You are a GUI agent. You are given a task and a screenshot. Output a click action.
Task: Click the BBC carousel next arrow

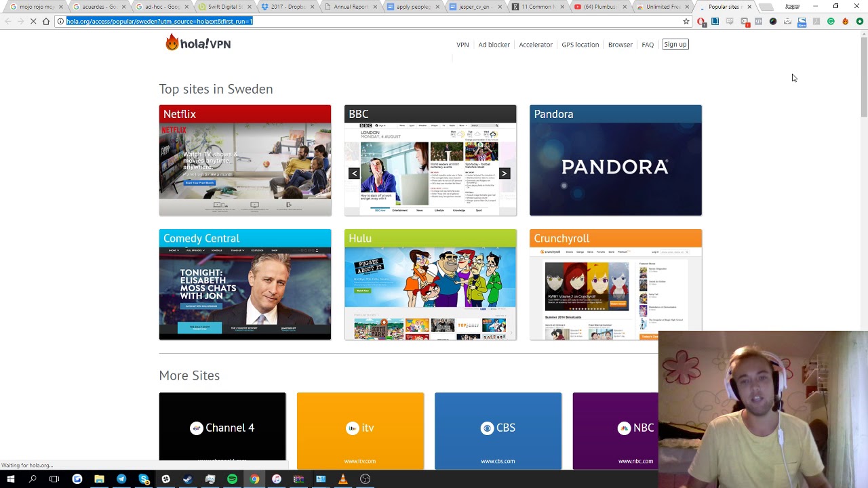(504, 174)
